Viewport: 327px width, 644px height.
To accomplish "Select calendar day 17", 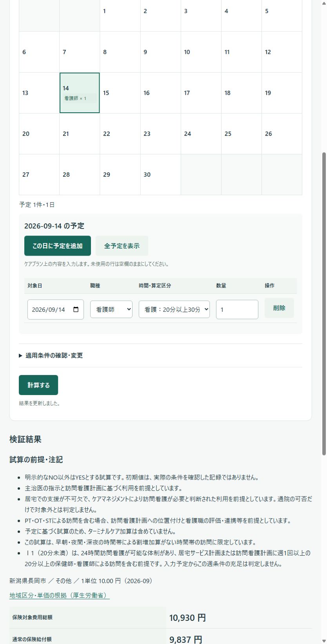I will (201, 93).
